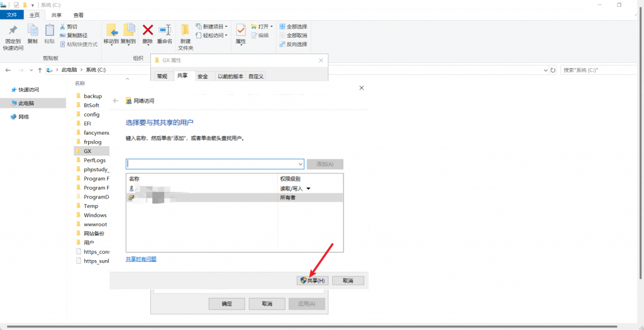Open the View ribbon tab

tap(78, 14)
